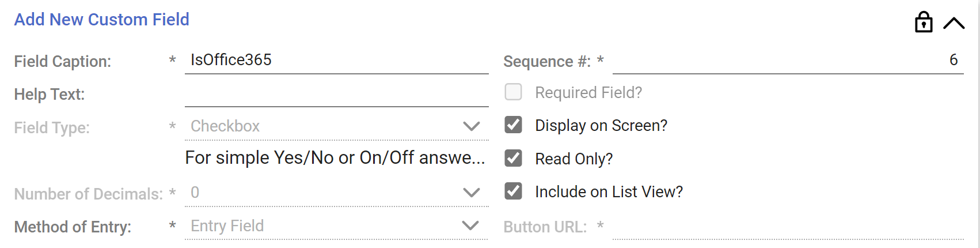The width and height of the screenshot is (980, 248).
Task: Click the Button URL label
Action: [x=545, y=227]
